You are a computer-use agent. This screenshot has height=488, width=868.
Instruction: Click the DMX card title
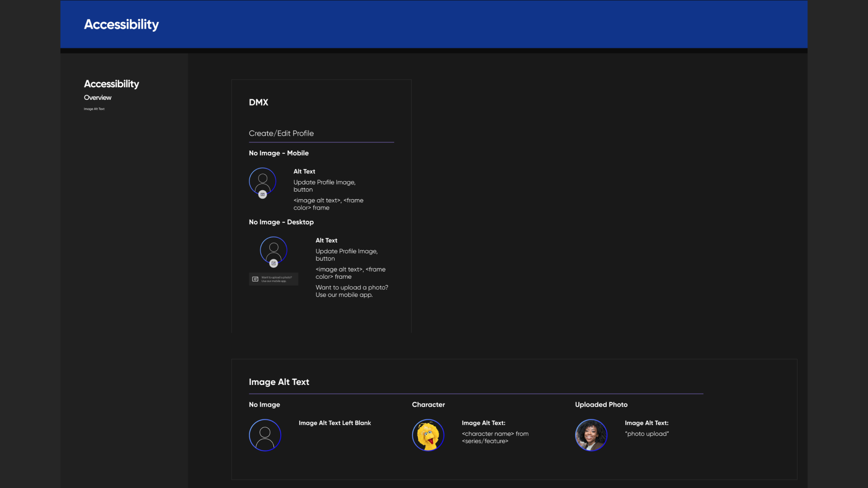pos(258,103)
